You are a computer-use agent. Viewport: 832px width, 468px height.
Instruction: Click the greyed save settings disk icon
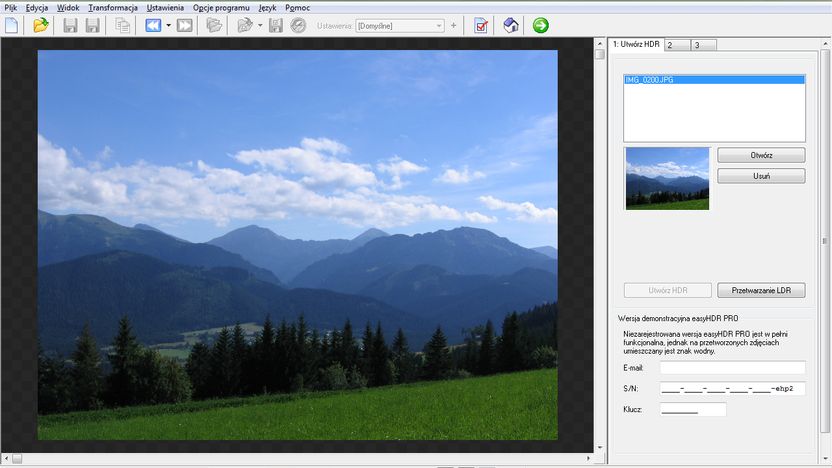(x=275, y=25)
